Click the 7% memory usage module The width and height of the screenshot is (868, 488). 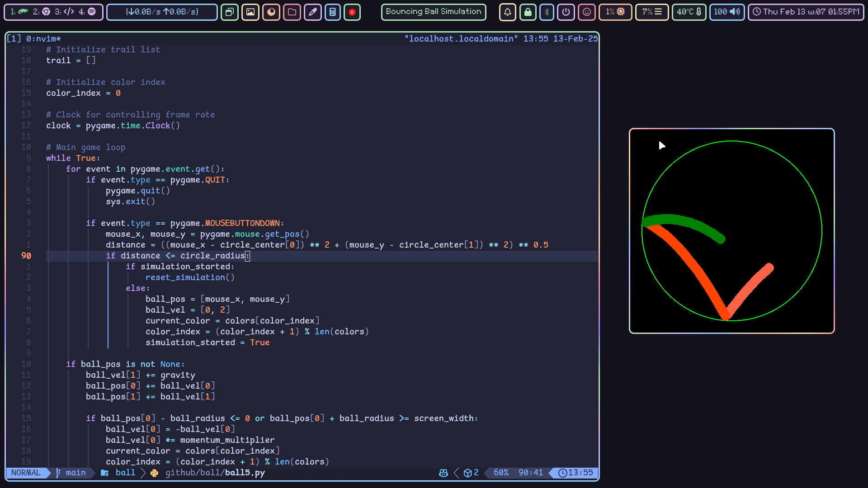click(652, 12)
